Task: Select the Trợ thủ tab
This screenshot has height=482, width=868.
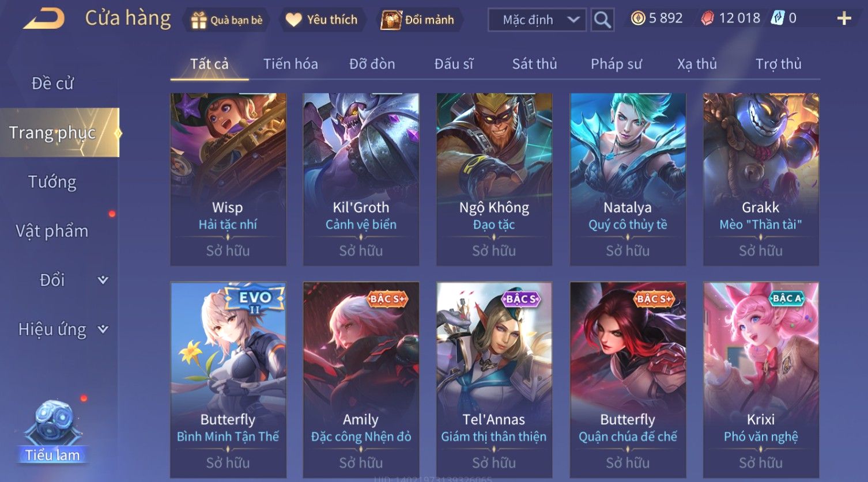Action: pyautogui.click(x=779, y=64)
